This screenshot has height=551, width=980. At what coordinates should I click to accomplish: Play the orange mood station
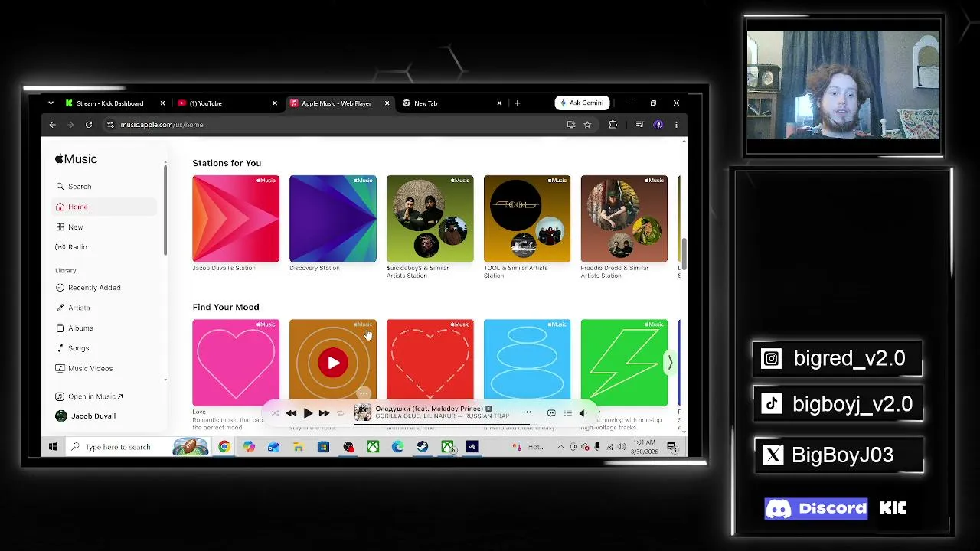tap(333, 363)
